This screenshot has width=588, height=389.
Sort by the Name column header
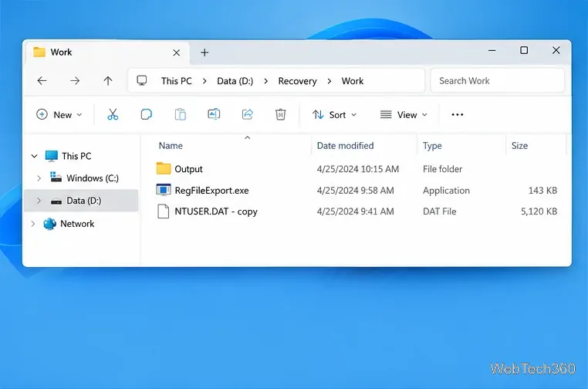171,146
